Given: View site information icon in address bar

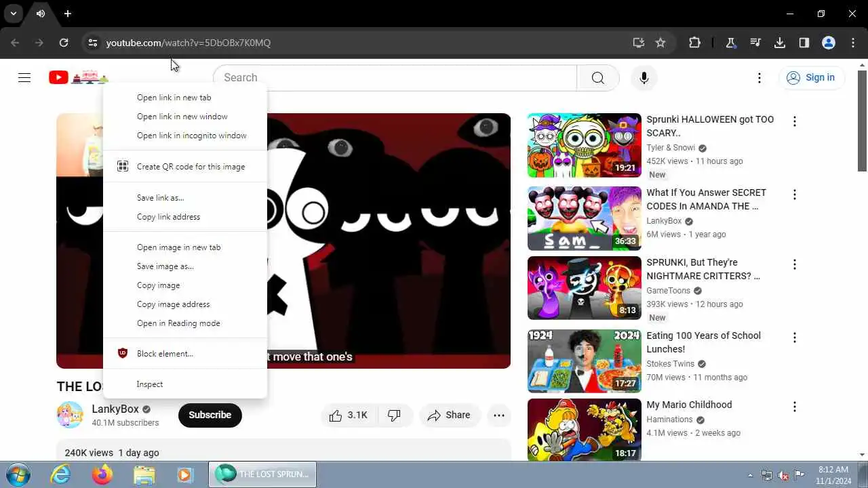Looking at the screenshot, I should 92,43.
